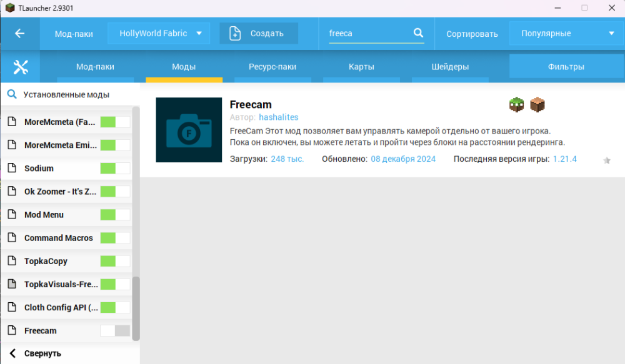Open the Популярные sort dropdown
Image resolution: width=625 pixels, height=364 pixels.
(567, 34)
